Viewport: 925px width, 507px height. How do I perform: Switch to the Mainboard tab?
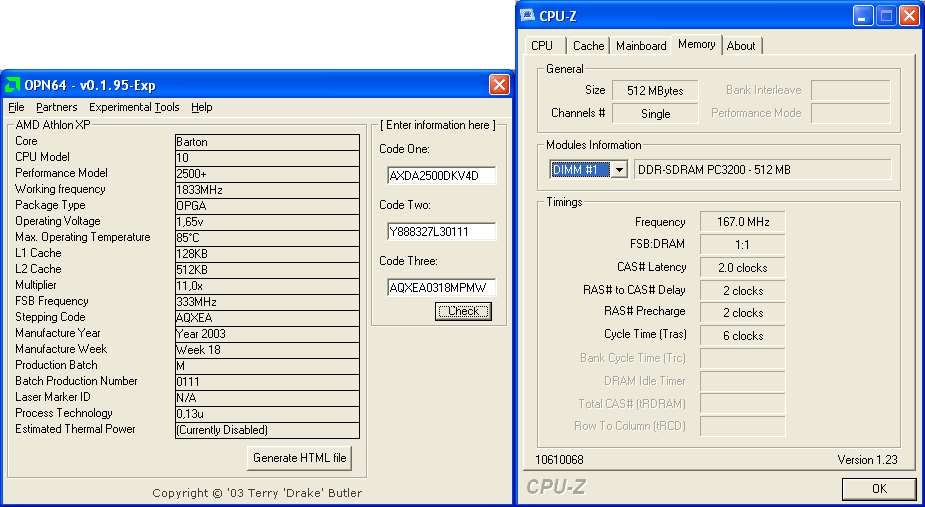(x=641, y=45)
